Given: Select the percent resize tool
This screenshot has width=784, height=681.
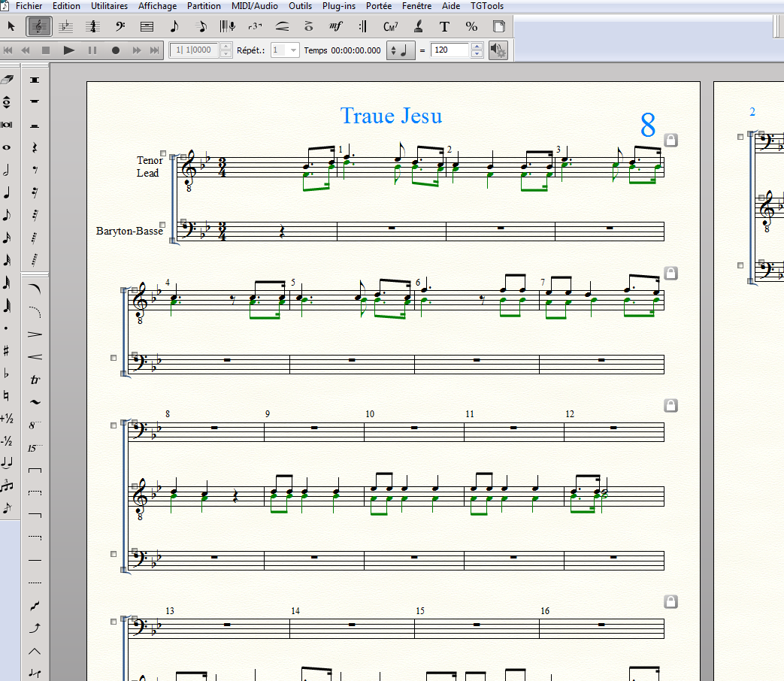Looking at the screenshot, I should click(x=471, y=26).
